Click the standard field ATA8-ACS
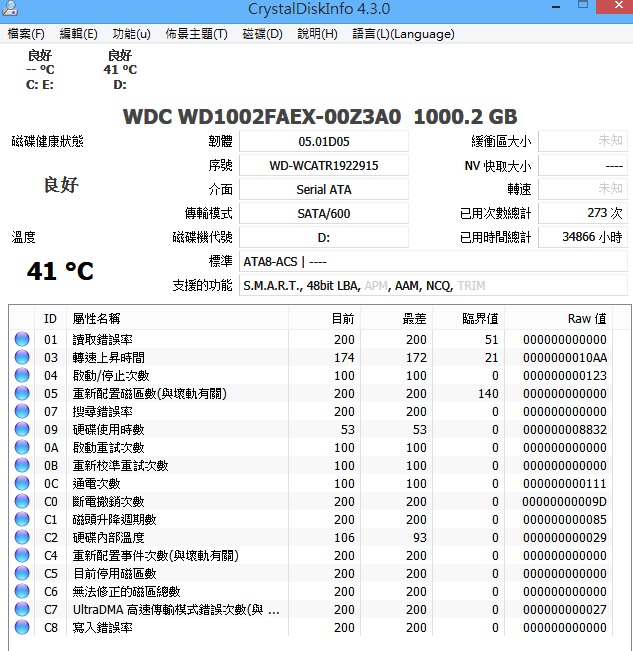Viewport: 633px width, 651px height. (433, 262)
